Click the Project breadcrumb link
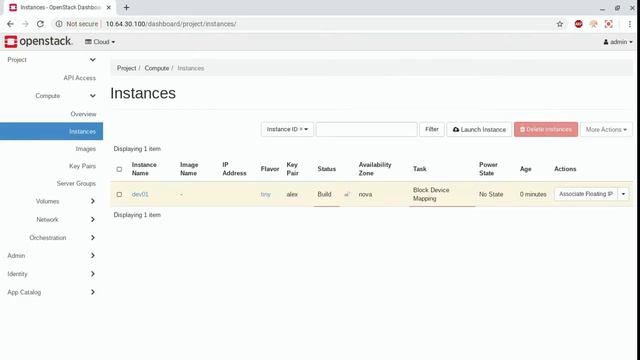Screen dimensions: 640x360 (x=127, y=68)
